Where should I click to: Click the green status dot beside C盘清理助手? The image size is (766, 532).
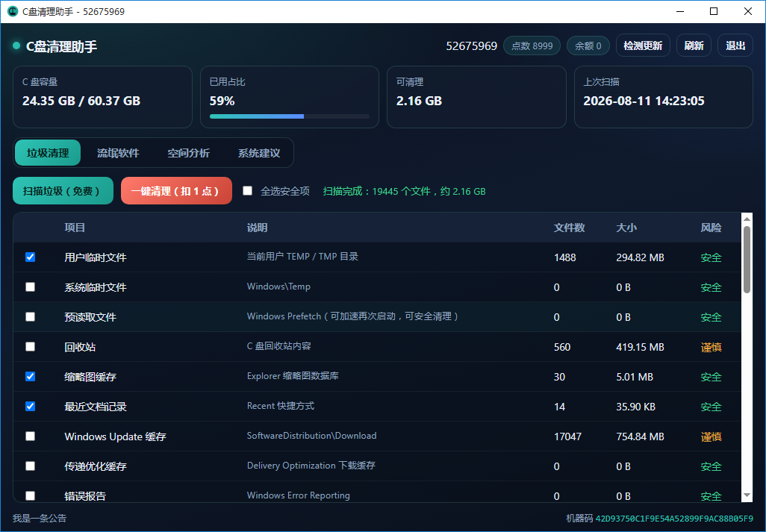(16, 46)
